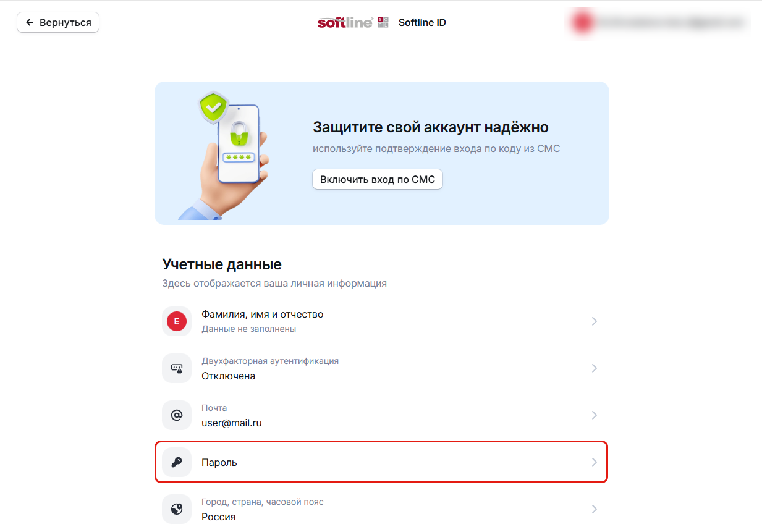The width and height of the screenshot is (762, 532).
Task: Click the @ email icon
Action: coord(177,415)
